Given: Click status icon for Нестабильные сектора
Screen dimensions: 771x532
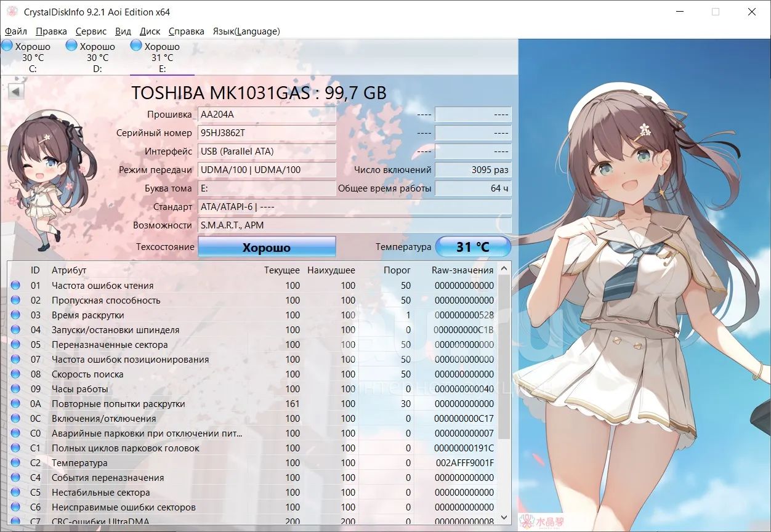Looking at the screenshot, I should pos(15,492).
